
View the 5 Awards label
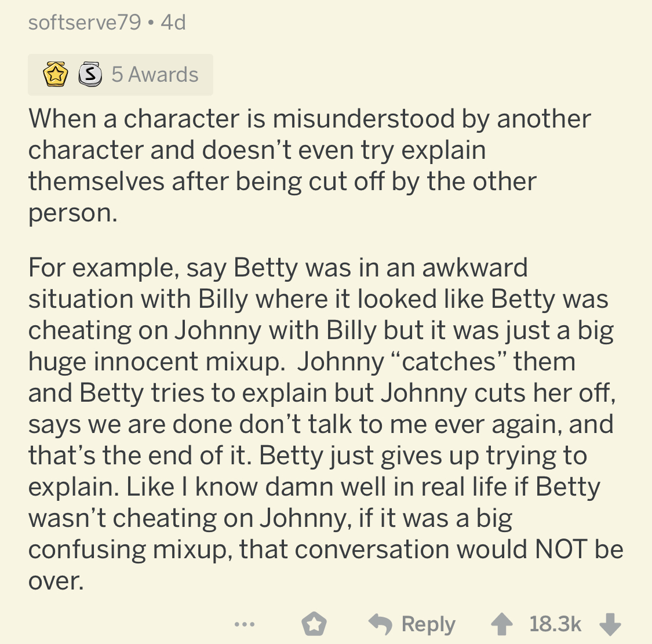click(155, 75)
